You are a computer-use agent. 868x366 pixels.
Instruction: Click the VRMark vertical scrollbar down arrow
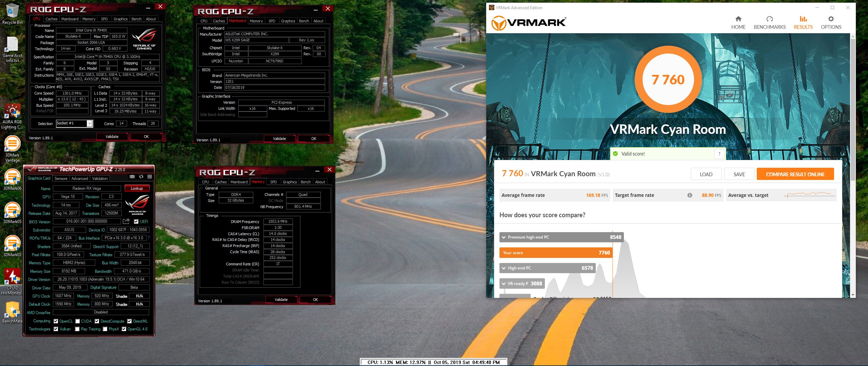tap(853, 295)
